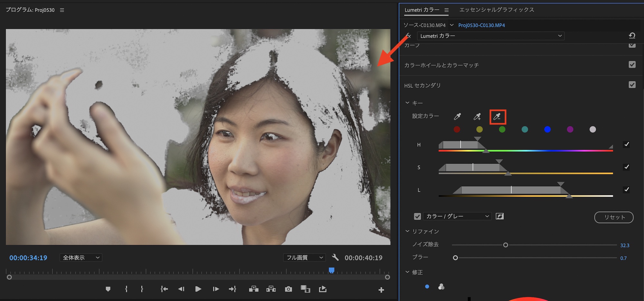Reset the Lumetri effect with undo arrow
This screenshot has height=301, width=644.
pyautogui.click(x=632, y=36)
